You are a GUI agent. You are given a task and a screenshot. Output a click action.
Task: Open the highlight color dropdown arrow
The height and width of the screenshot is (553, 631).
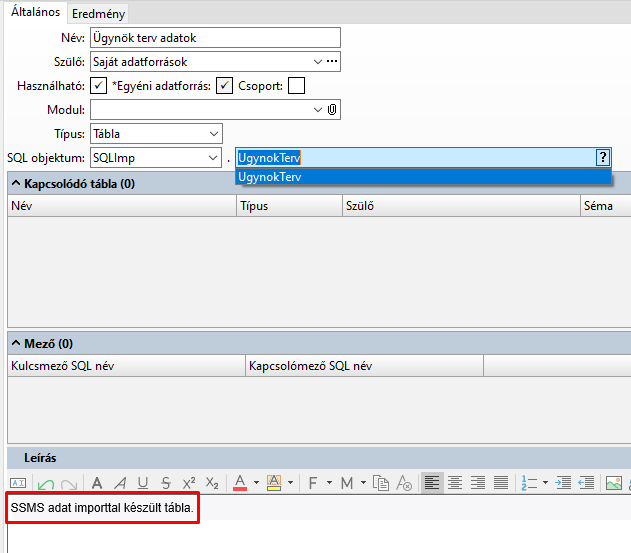click(x=290, y=483)
